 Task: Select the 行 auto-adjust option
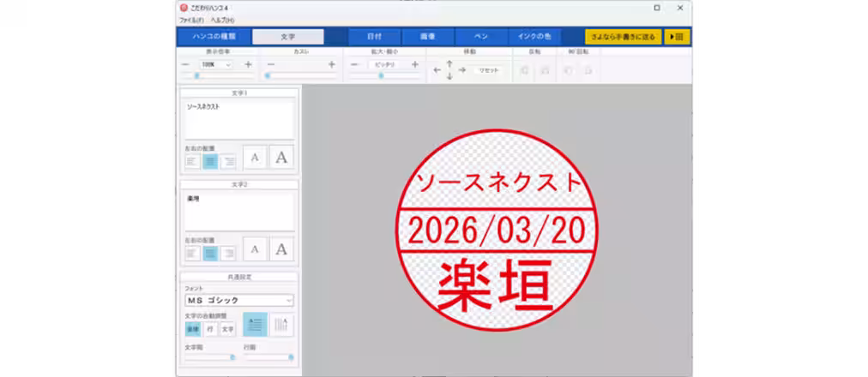click(x=210, y=329)
